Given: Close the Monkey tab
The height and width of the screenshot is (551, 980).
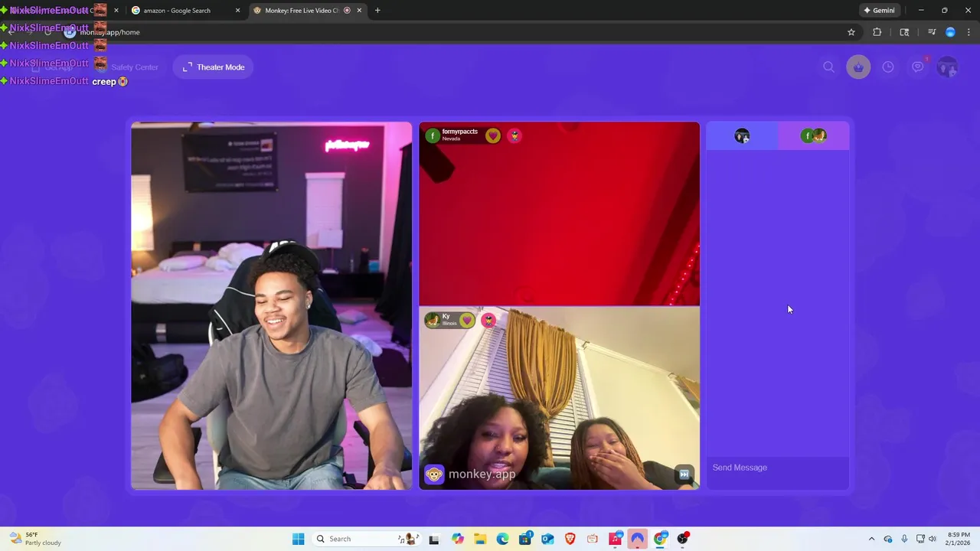Looking at the screenshot, I should [359, 11].
